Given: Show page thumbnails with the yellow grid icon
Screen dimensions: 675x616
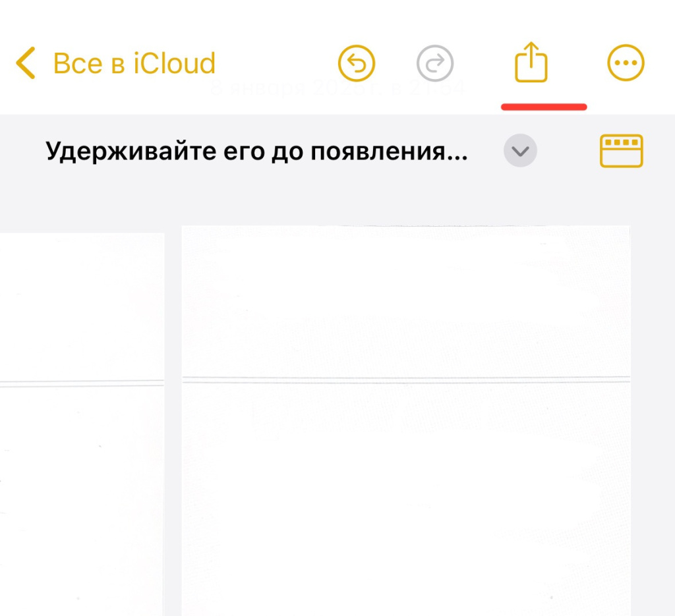Looking at the screenshot, I should [621, 152].
